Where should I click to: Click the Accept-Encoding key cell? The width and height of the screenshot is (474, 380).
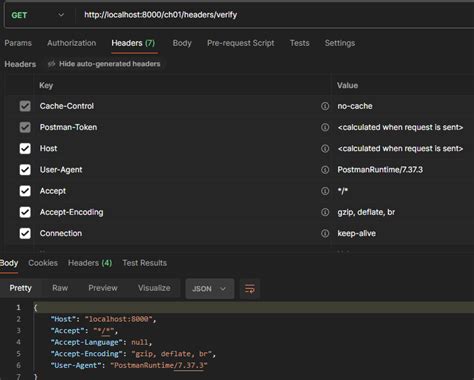click(x=183, y=212)
